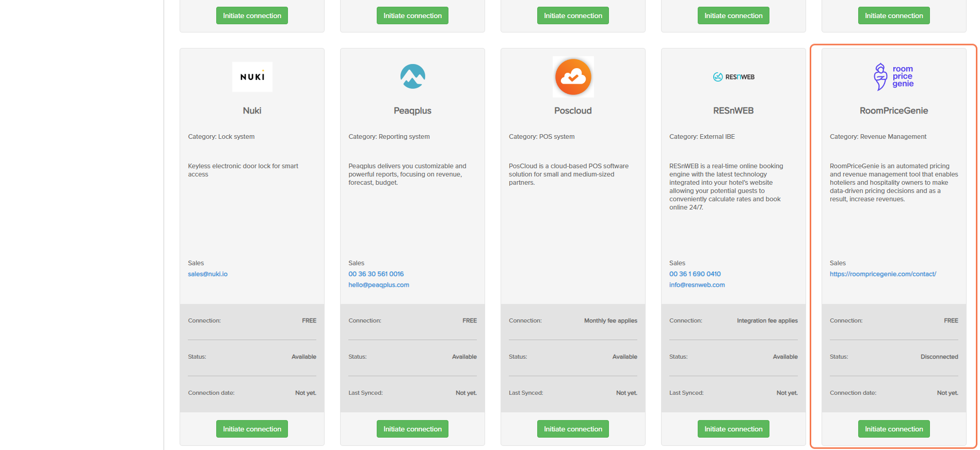Select the Poscloud card title

click(x=573, y=110)
